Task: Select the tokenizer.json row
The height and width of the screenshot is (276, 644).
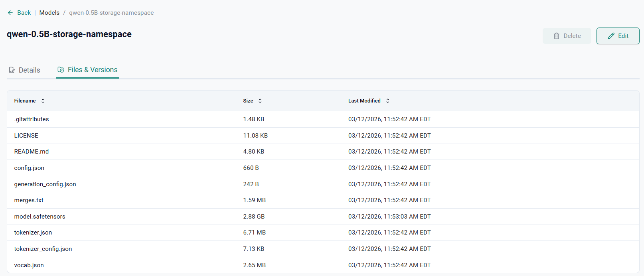Action: pos(33,233)
